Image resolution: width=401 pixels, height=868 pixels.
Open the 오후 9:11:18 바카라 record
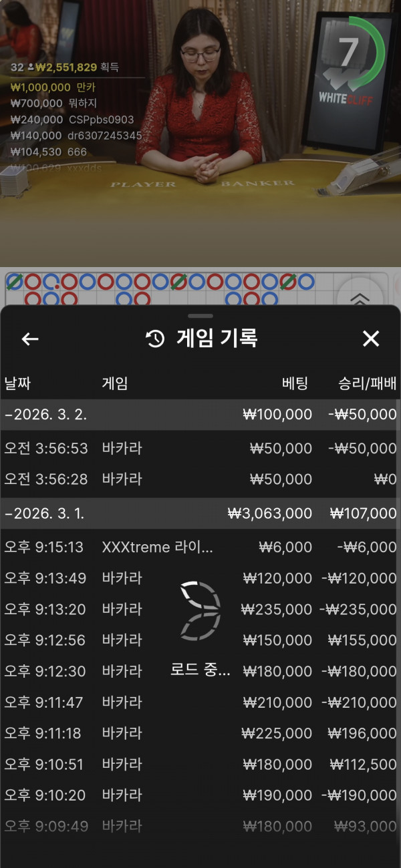coord(200,733)
